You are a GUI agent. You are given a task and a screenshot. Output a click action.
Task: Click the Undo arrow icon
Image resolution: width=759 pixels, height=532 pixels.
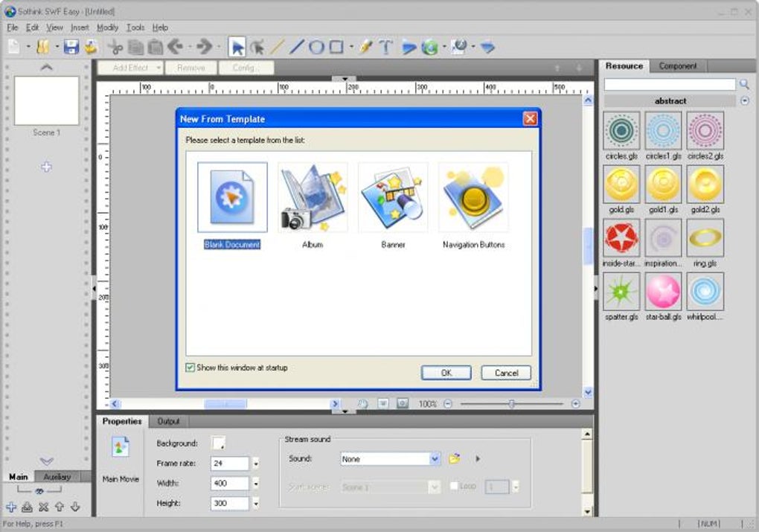[x=175, y=47]
